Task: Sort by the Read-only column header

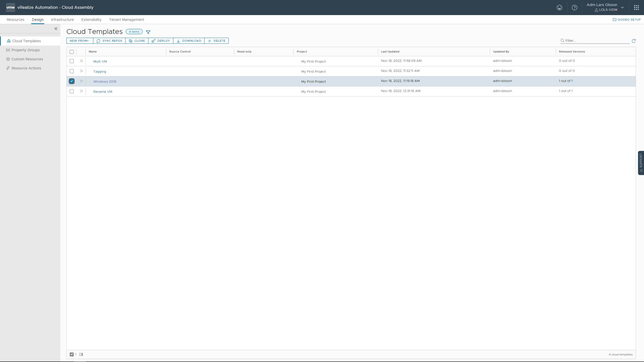Action: tap(244, 52)
